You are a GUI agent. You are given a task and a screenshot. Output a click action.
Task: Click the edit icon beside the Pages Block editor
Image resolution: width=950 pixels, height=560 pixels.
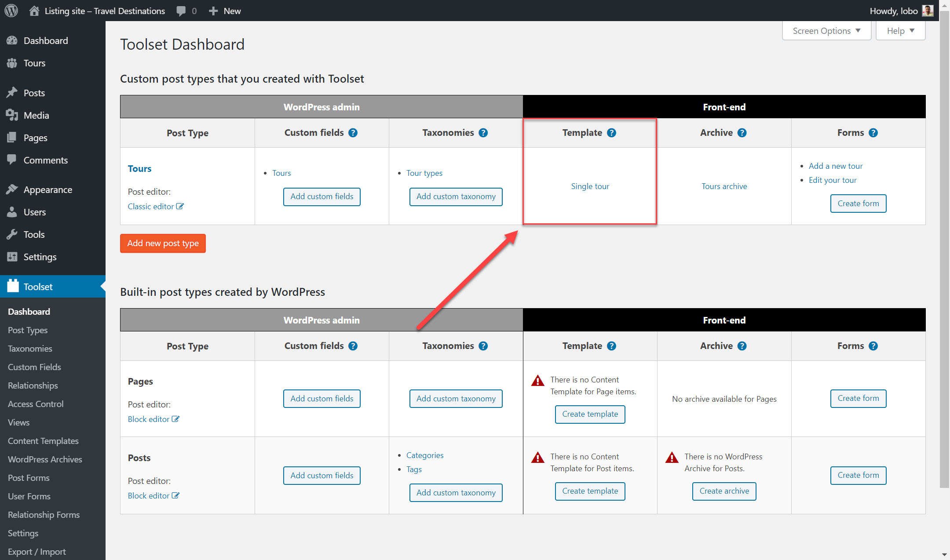point(175,419)
